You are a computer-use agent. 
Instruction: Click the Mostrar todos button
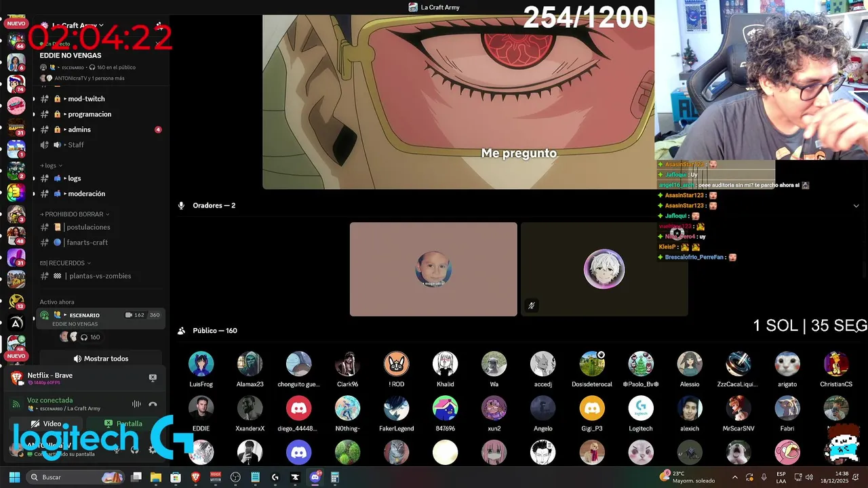click(100, 359)
